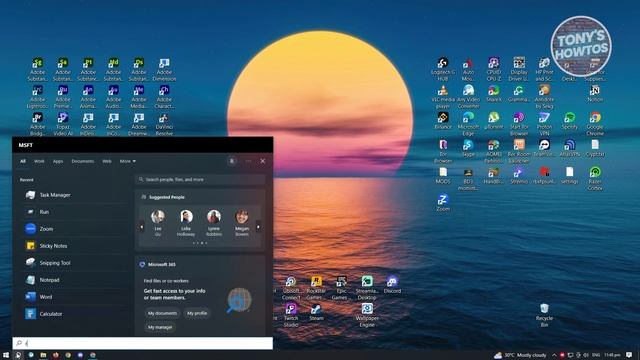Click the My manager button
Image resolution: width=640 pixels, height=360 pixels.
point(160,327)
